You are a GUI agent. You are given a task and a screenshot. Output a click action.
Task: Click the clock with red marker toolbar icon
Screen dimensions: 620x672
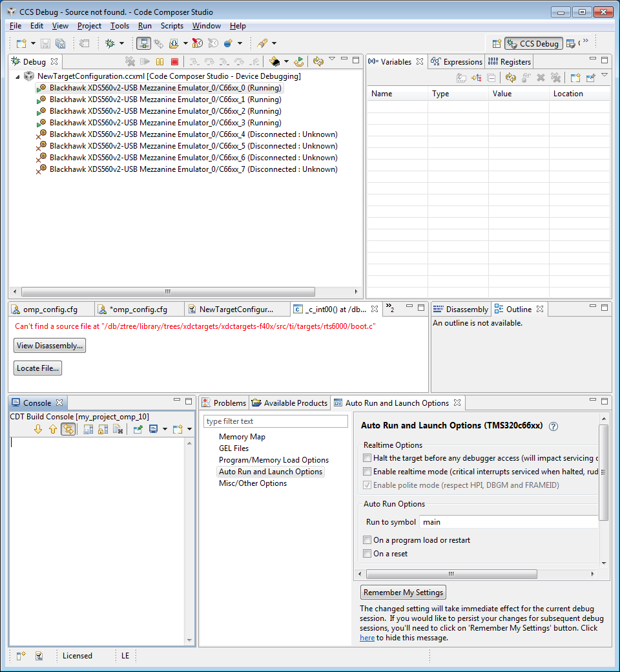click(x=197, y=43)
